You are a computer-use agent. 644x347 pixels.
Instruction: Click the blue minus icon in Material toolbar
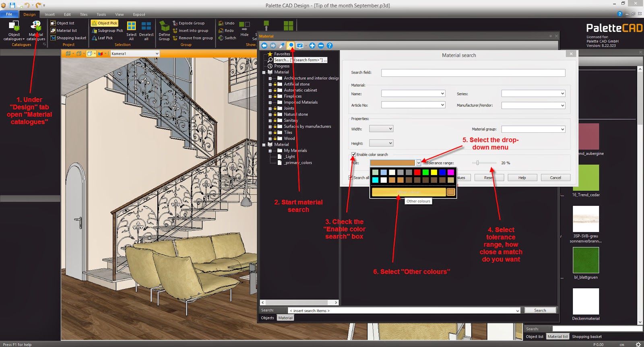321,45
